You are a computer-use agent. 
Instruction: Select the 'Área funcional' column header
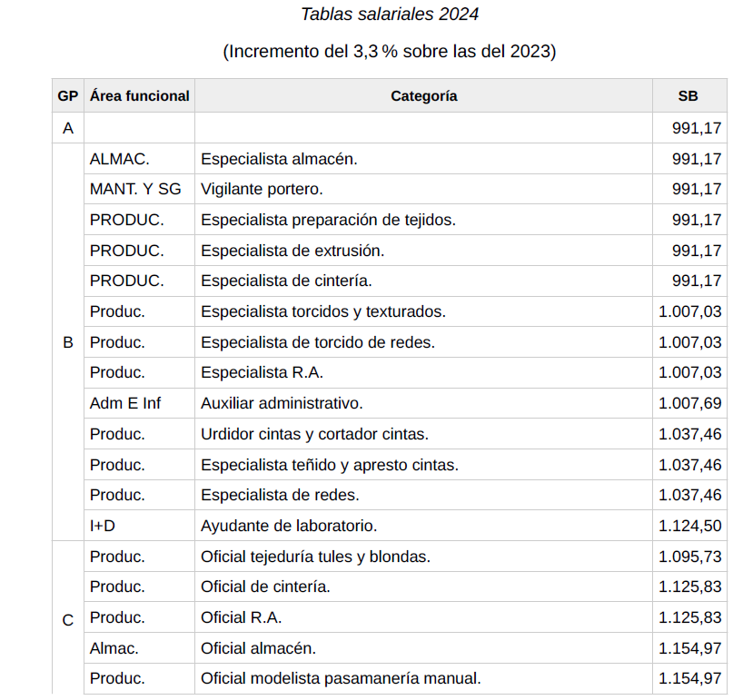point(140,96)
